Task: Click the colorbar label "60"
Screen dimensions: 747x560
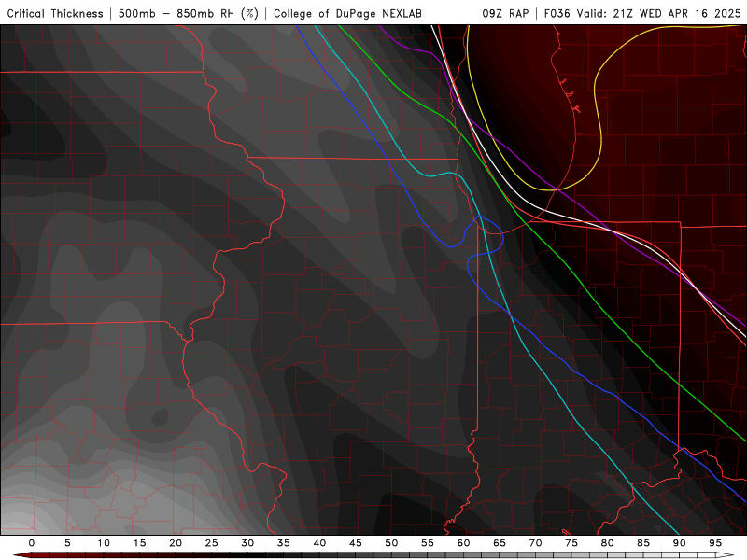Action: 463,543
